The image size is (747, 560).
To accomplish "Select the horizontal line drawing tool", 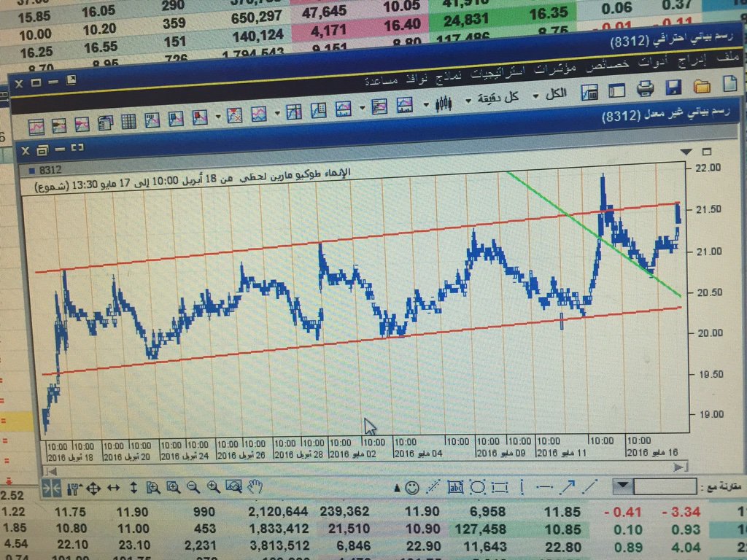I will coord(543,486).
